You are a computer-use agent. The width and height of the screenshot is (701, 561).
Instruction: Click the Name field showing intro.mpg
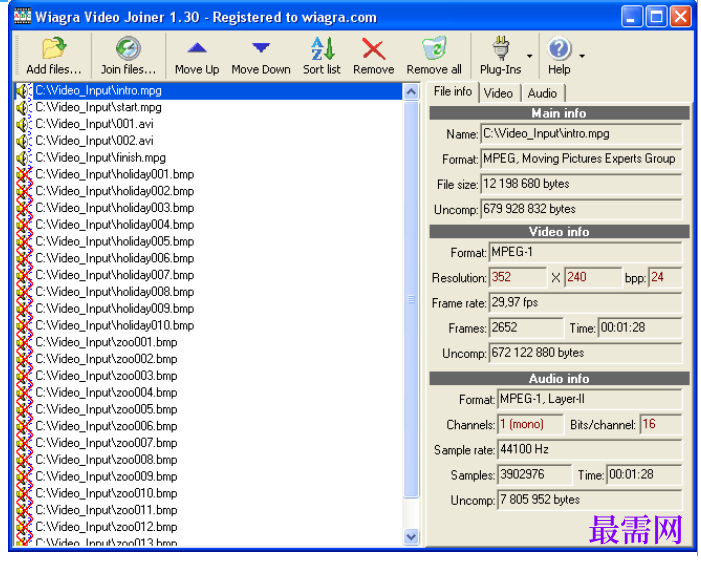click(x=581, y=134)
